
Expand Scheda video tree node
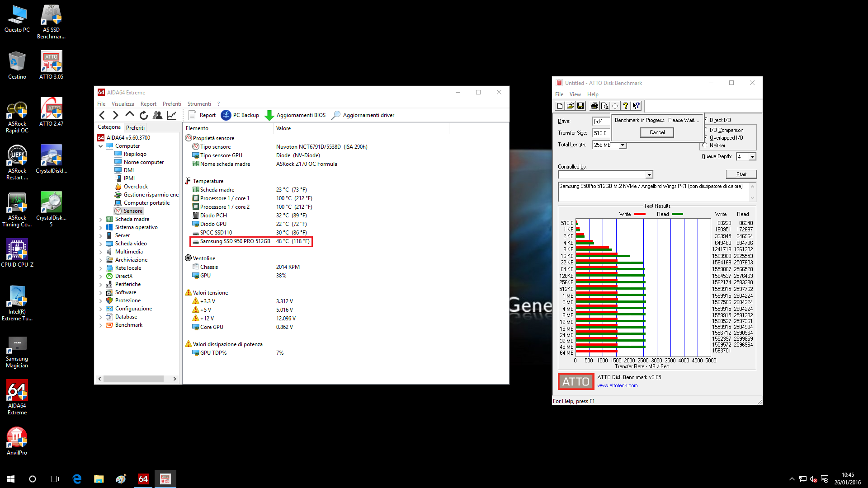coord(100,244)
